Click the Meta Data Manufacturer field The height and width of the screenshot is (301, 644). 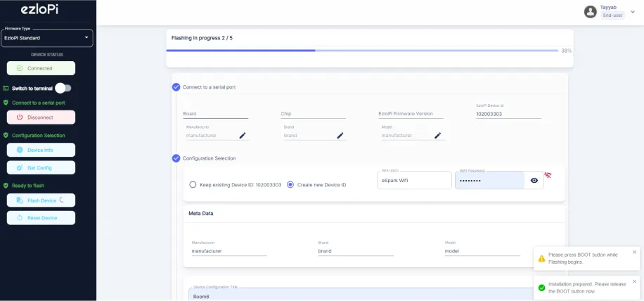point(229,251)
